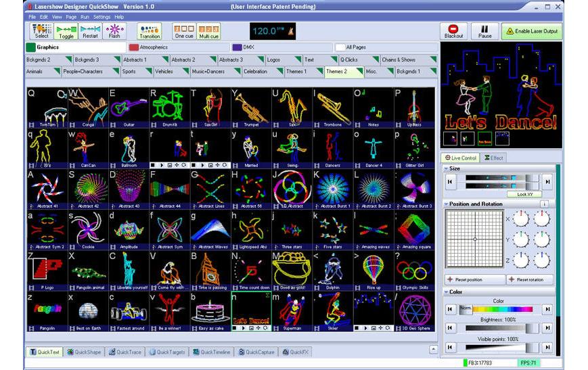
Task: Open the Bckgrnds 1 page tab
Action: point(416,71)
